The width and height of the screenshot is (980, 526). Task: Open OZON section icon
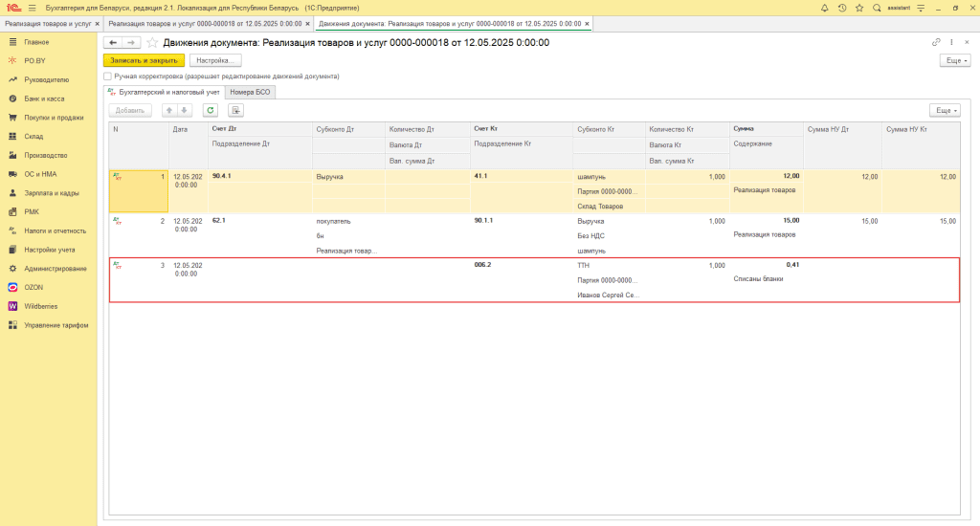(x=12, y=287)
